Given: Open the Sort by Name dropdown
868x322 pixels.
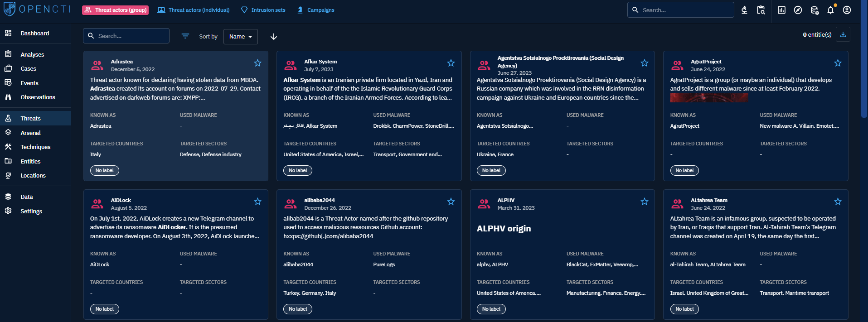Looking at the screenshot, I should (240, 37).
